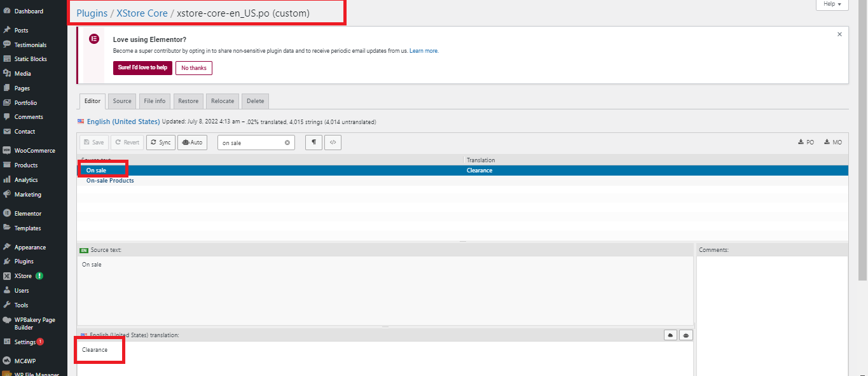Click the Contact envelope icon
The height and width of the screenshot is (376, 868).
pos(7,132)
